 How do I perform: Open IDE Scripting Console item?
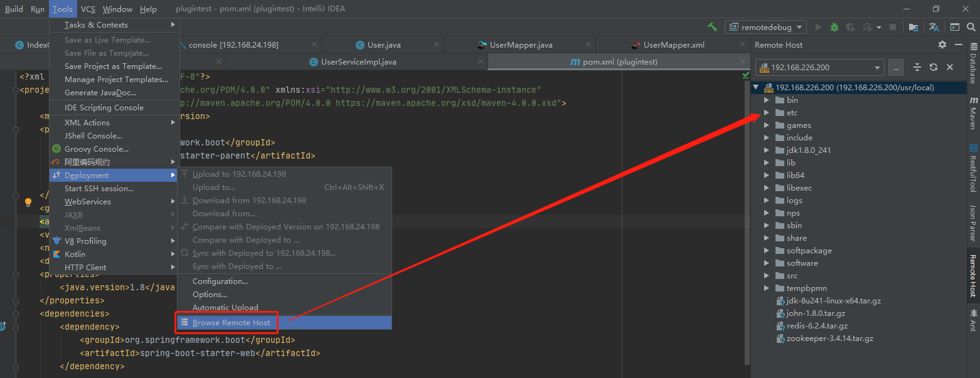click(x=104, y=107)
